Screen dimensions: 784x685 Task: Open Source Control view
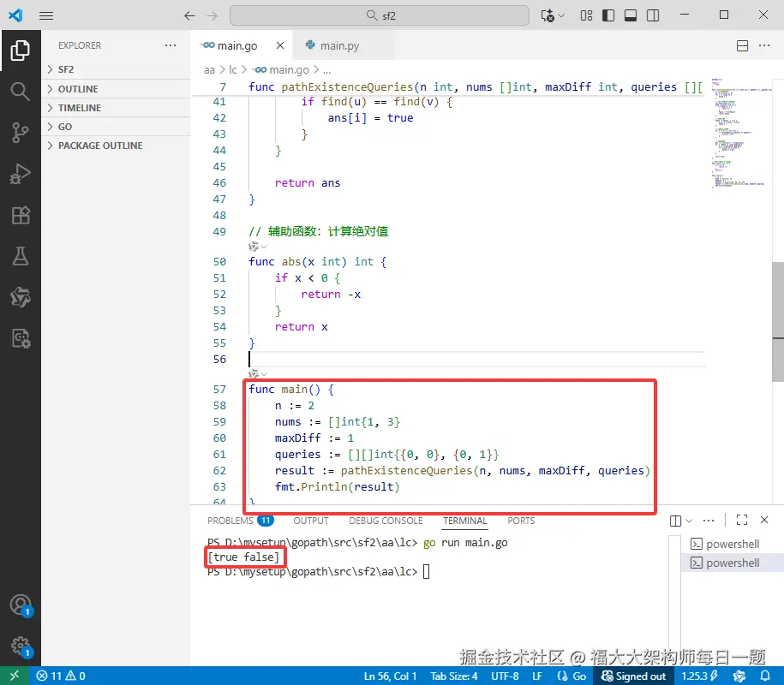point(20,133)
